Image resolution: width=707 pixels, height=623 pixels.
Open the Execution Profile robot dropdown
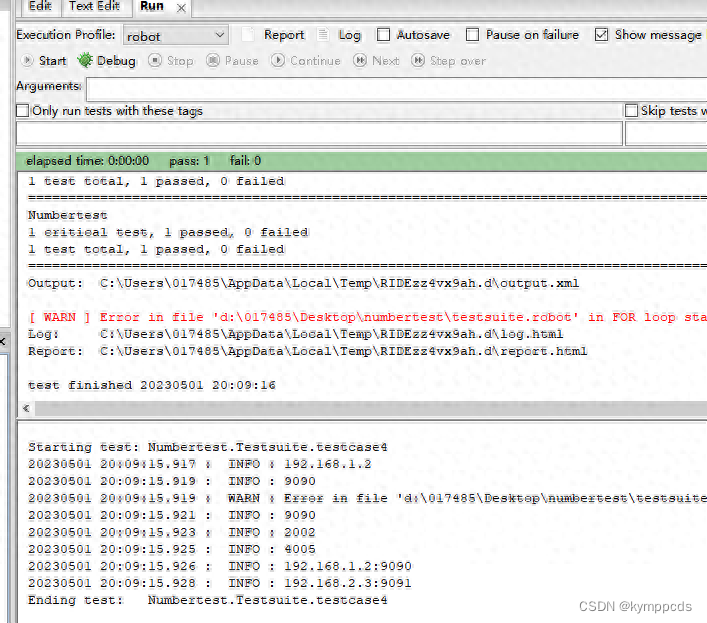(176, 36)
